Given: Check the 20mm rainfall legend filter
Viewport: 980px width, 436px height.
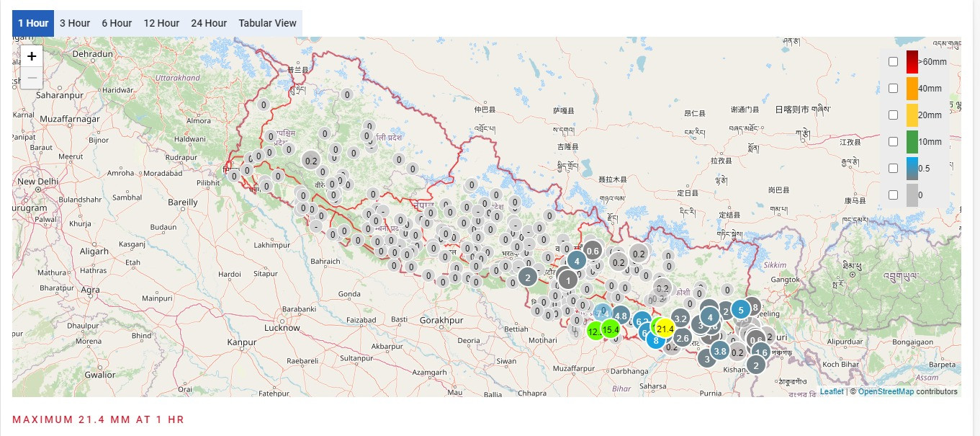Looking at the screenshot, I should [894, 115].
